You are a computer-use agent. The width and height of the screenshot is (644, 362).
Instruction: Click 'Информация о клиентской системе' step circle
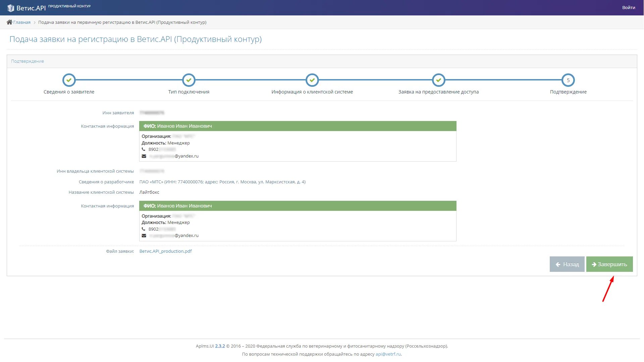312,80
